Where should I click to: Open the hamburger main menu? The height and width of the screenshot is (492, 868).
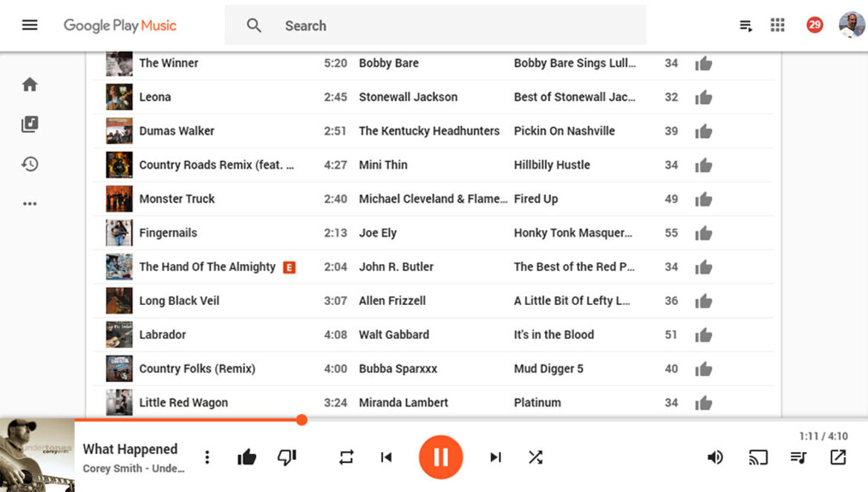coord(30,25)
